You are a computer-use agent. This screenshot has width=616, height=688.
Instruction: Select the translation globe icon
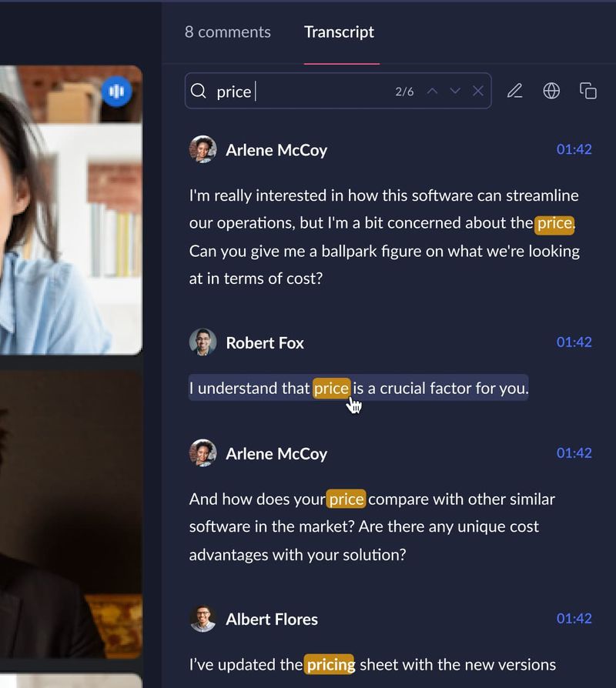(x=551, y=90)
